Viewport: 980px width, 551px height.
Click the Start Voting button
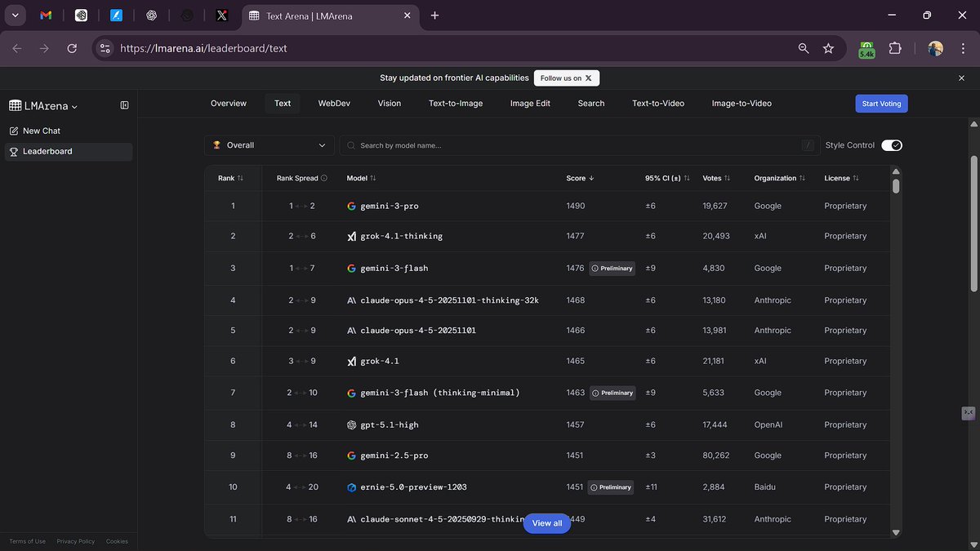click(x=882, y=104)
